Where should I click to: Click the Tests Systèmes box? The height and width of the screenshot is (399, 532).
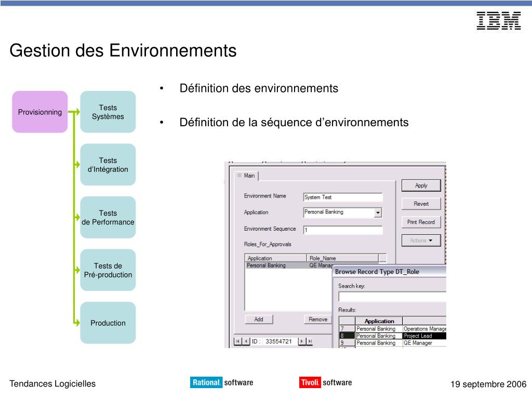point(108,112)
